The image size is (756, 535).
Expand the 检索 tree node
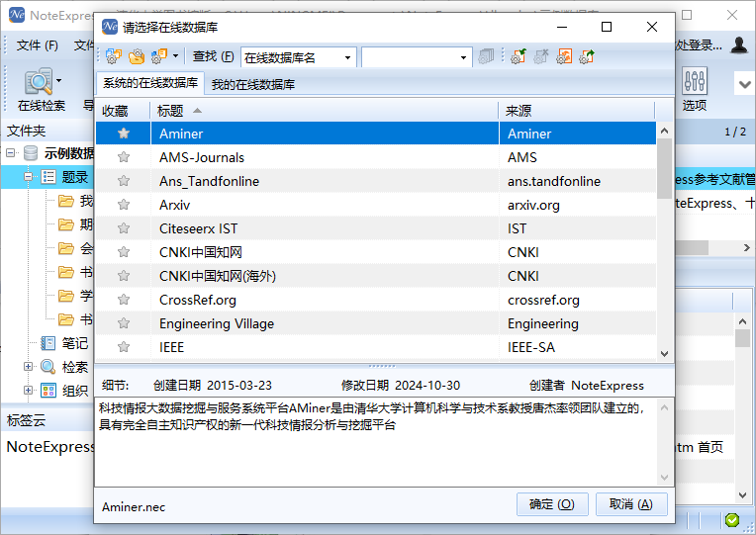click(29, 367)
